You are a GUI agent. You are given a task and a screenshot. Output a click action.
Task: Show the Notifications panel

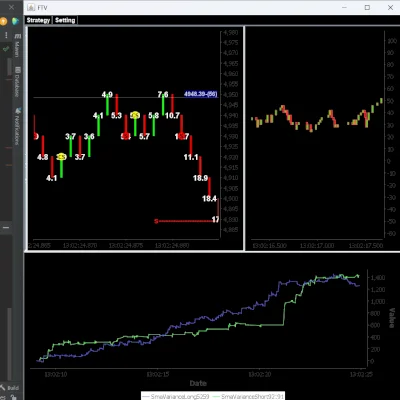(x=17, y=126)
